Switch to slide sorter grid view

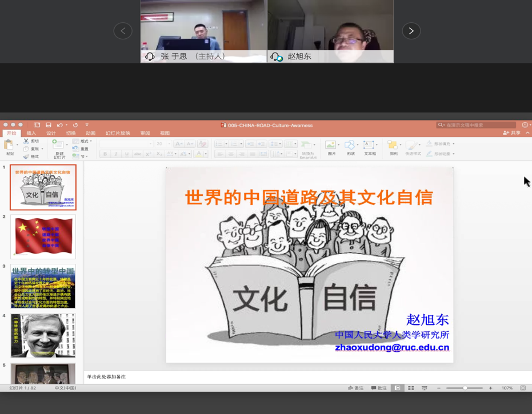(411, 388)
